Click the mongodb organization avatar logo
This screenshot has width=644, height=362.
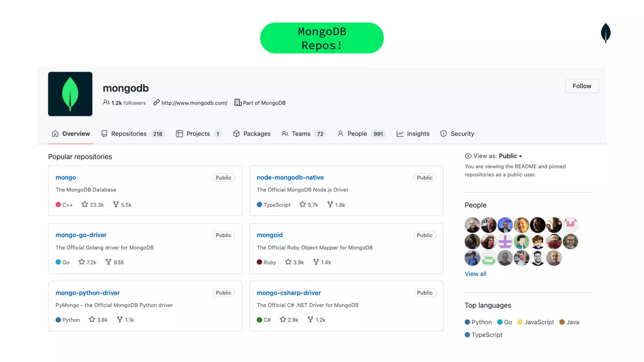coord(70,94)
